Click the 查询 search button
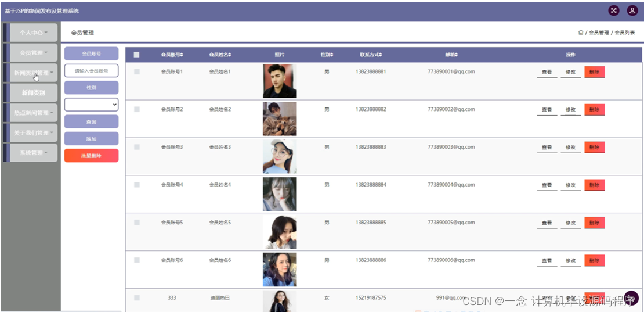 (91, 121)
